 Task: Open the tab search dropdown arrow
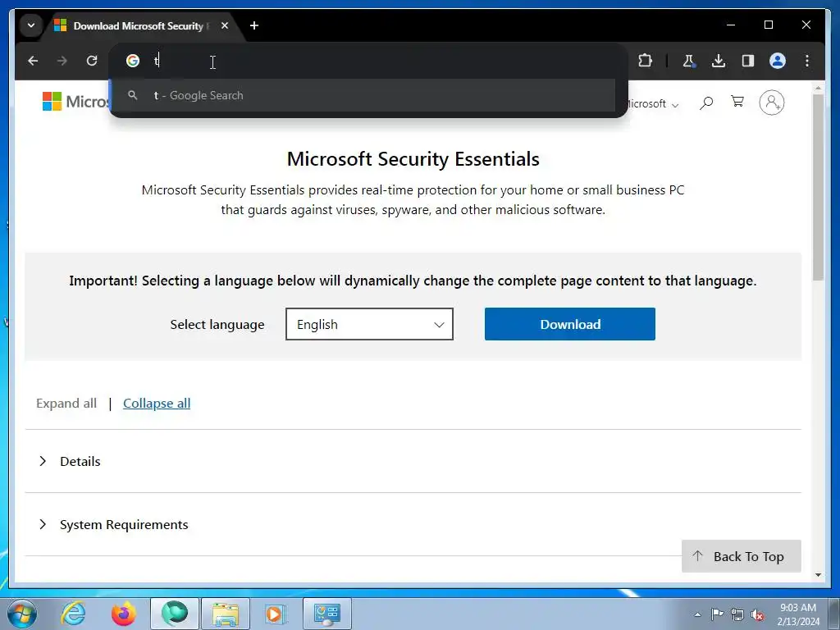click(31, 25)
